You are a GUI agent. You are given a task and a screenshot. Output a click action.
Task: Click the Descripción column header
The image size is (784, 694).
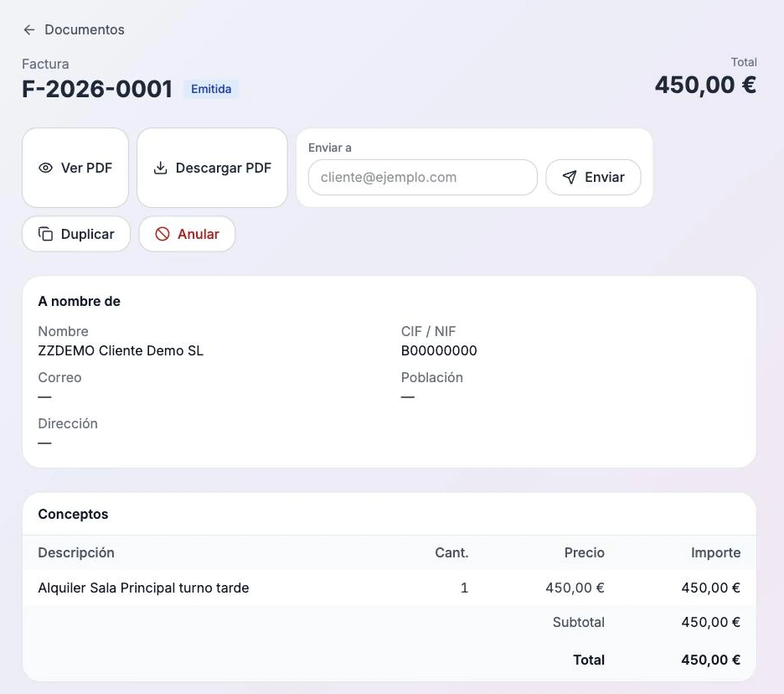tap(76, 552)
